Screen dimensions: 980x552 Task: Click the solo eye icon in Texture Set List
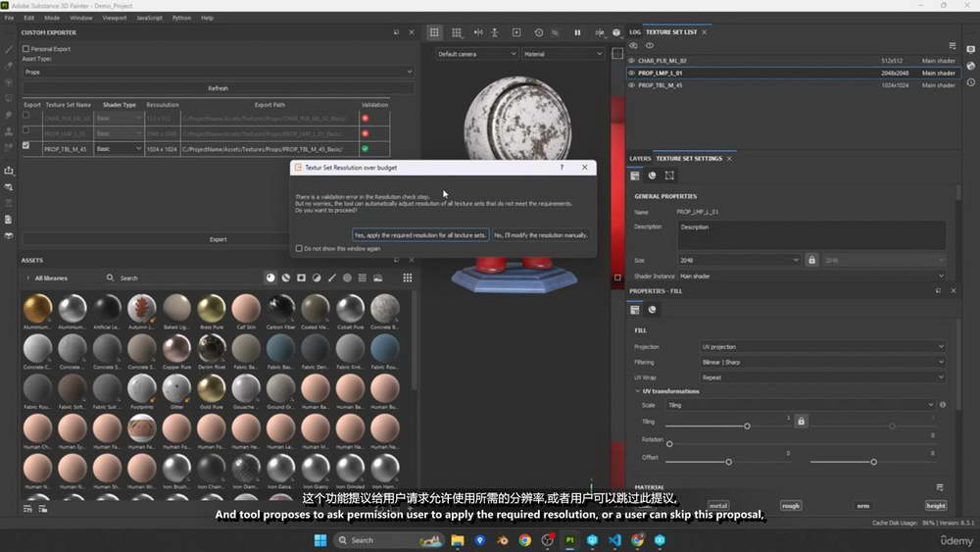click(x=650, y=46)
